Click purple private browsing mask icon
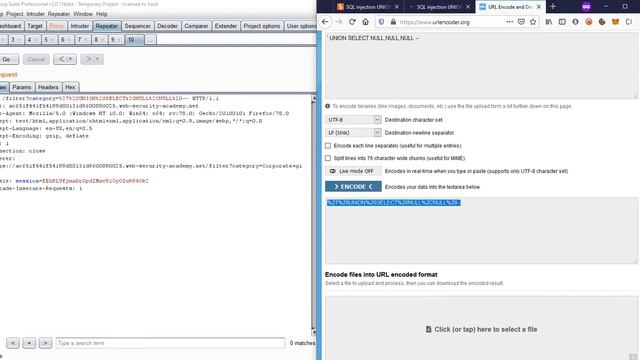This screenshot has width=640, height=360. (586, 7)
